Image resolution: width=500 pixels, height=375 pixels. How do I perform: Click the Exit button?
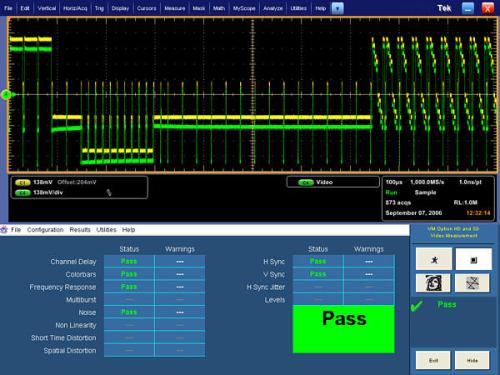click(433, 360)
